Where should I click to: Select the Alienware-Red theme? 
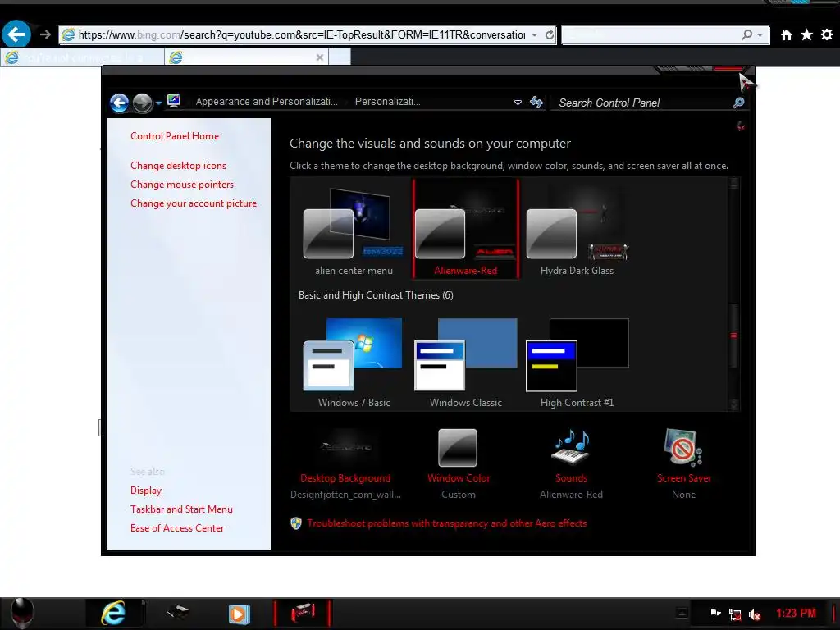coord(465,229)
